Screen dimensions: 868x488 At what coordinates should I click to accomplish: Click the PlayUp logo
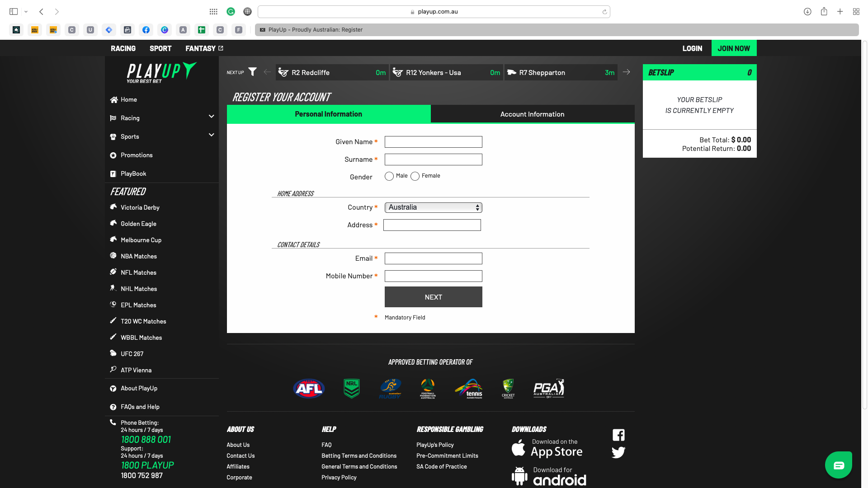tap(161, 73)
